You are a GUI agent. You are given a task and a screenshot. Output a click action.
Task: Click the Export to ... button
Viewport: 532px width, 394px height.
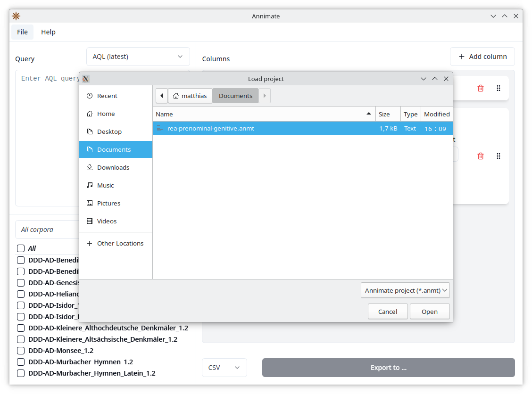point(389,368)
